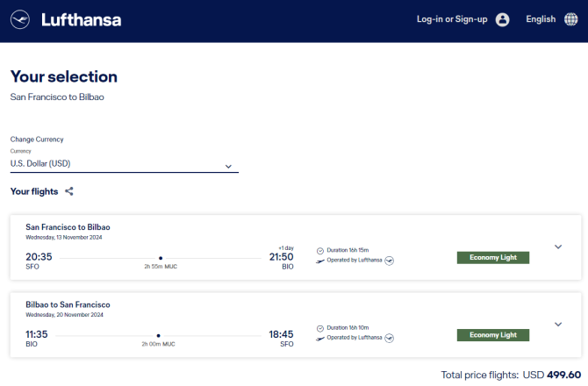Expand Bilbao to San Francisco flight details

[558, 325]
